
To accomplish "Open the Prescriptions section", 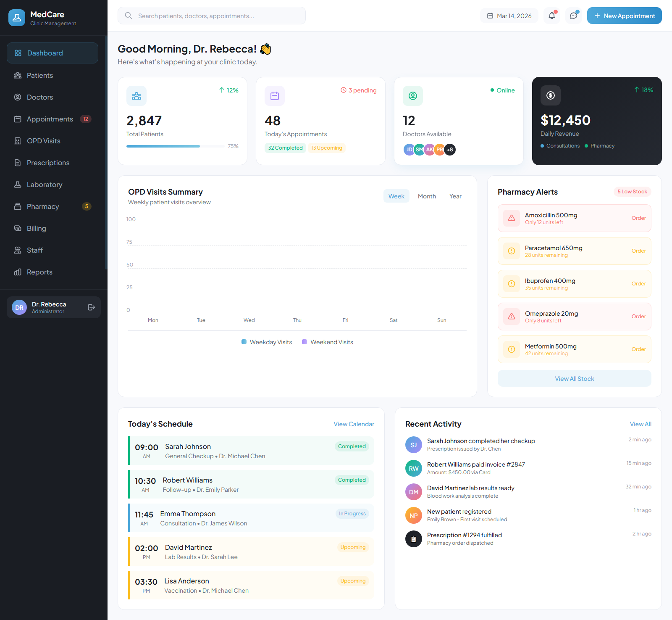I will (48, 162).
